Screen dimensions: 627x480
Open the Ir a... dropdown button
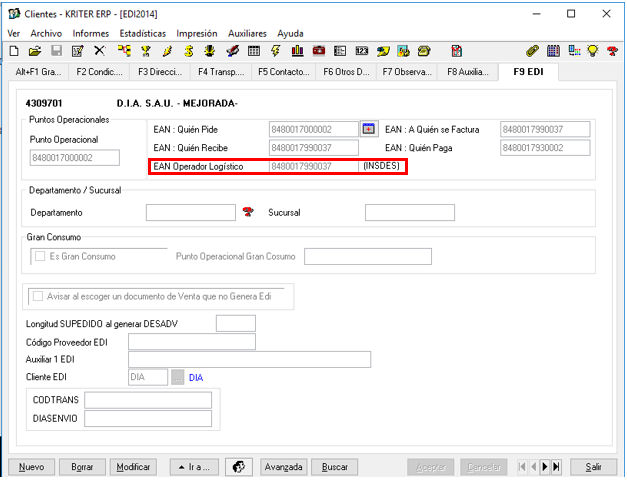pos(194,467)
